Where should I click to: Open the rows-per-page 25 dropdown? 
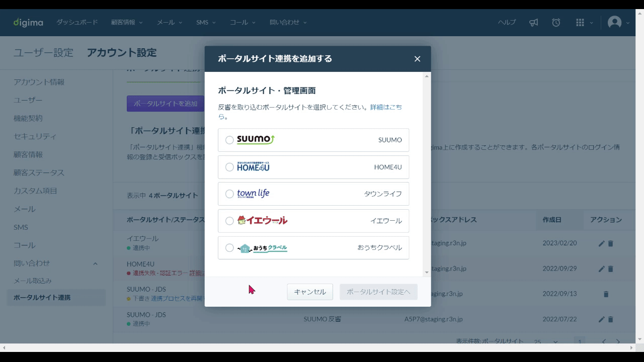click(546, 342)
